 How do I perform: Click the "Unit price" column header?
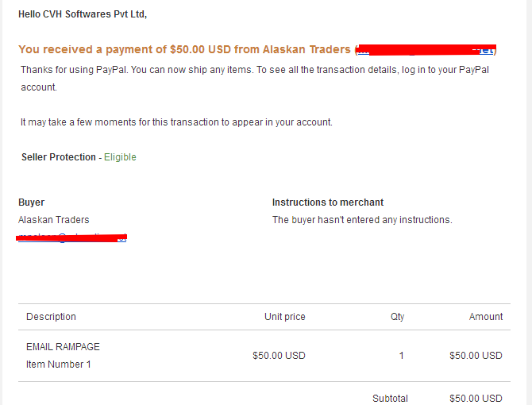284,317
